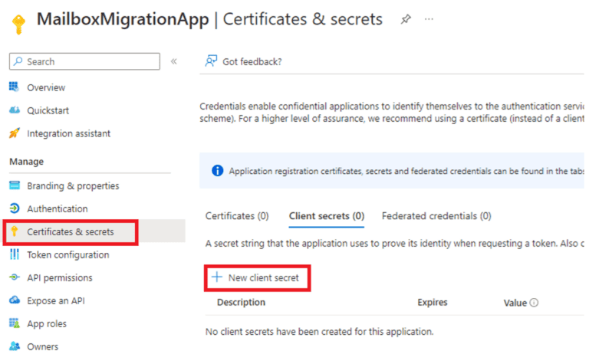Open Integration assistant

tap(69, 133)
